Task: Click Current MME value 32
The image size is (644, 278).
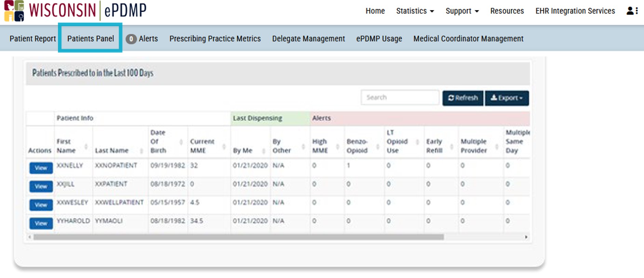Action: (x=194, y=165)
